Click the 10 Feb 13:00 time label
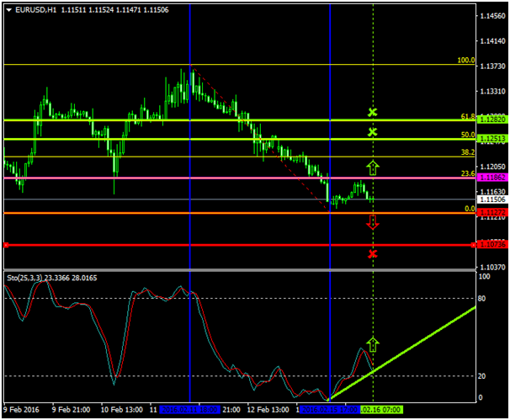The image size is (510, 420). pos(122,410)
